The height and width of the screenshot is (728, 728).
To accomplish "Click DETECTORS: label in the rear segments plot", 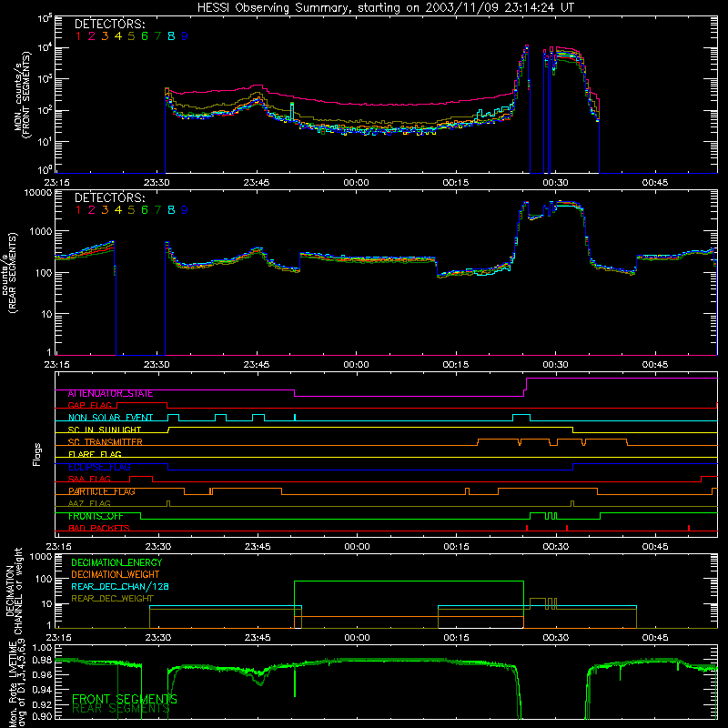I will click(110, 197).
